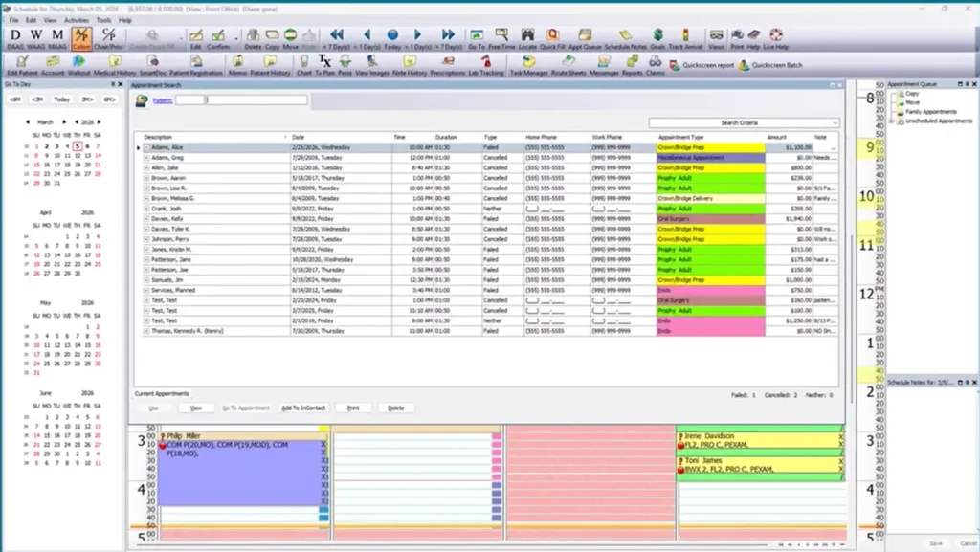
Task: Click the Delete appointment toolbar icon
Action: pyautogui.click(x=253, y=38)
